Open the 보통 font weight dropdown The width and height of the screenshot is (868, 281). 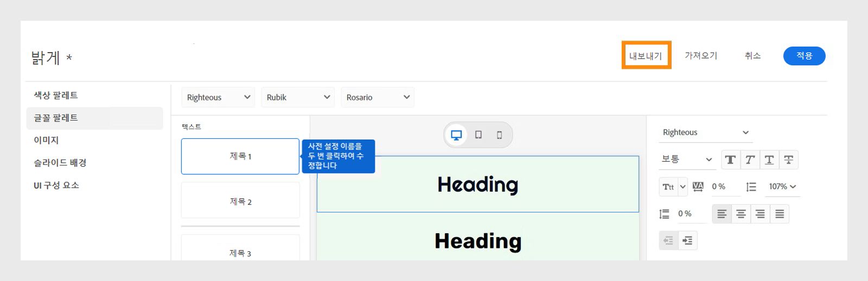click(687, 159)
